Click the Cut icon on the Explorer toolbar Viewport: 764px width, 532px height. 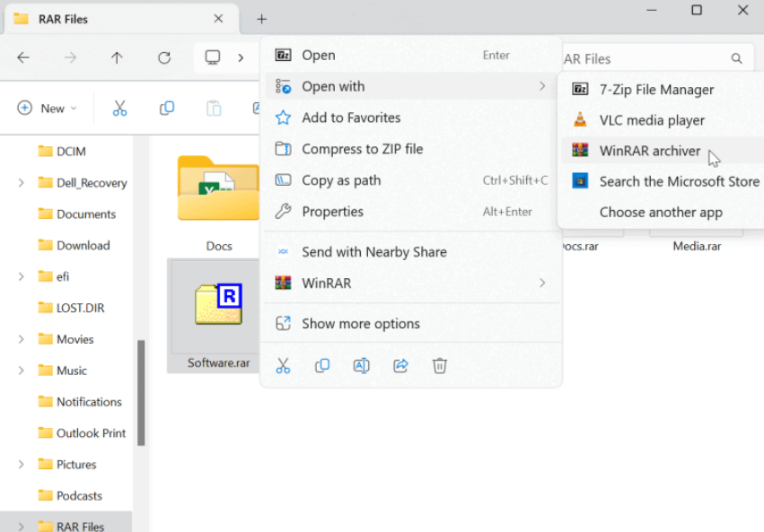(119, 108)
